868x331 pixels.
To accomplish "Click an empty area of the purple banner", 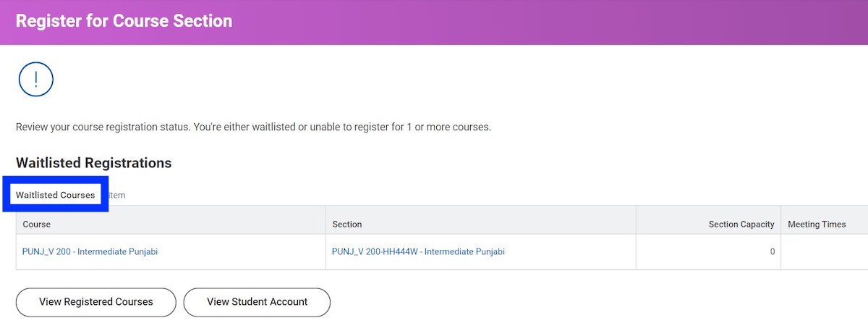I will (x=550, y=22).
